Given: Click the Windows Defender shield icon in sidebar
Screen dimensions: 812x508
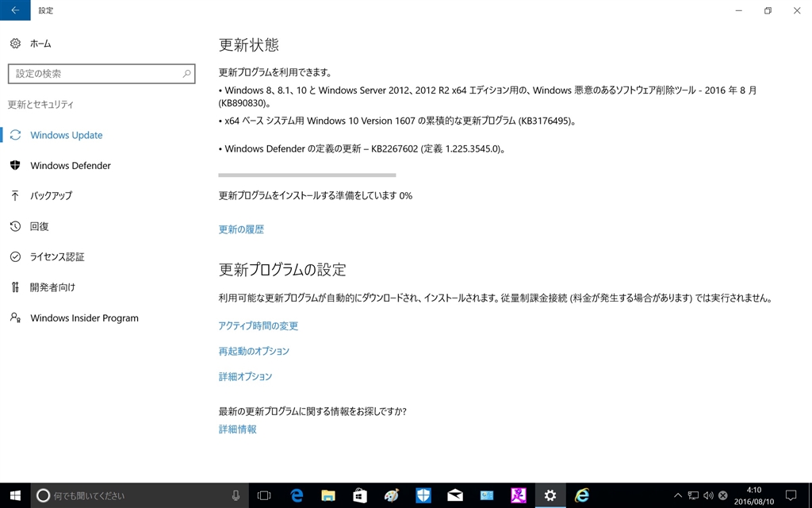Looking at the screenshot, I should click(16, 165).
